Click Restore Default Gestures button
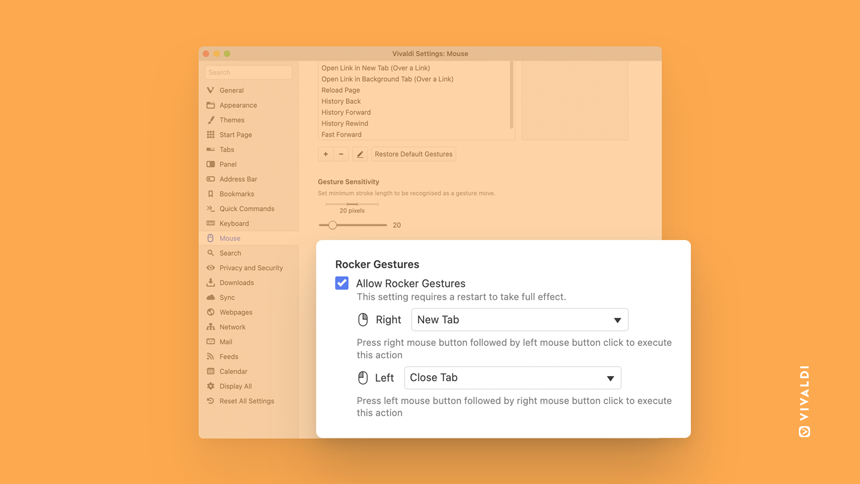The width and height of the screenshot is (860, 484). pos(414,154)
